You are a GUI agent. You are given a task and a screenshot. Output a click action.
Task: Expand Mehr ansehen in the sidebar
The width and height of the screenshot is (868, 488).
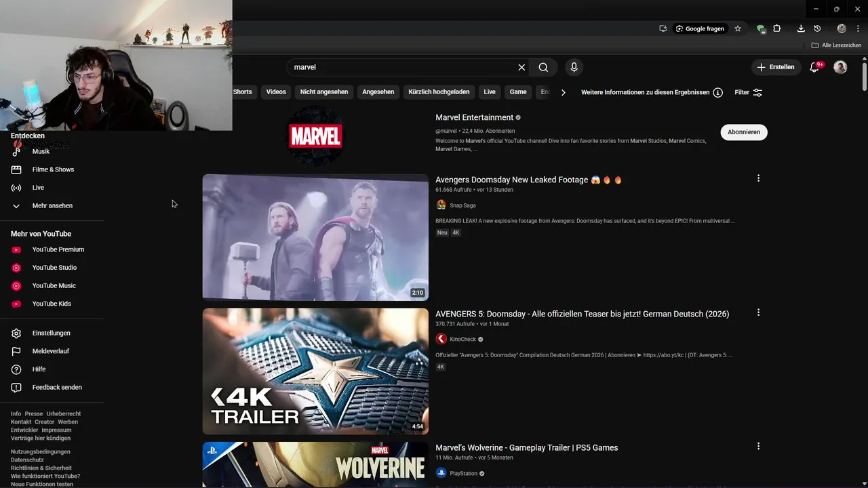coord(52,205)
